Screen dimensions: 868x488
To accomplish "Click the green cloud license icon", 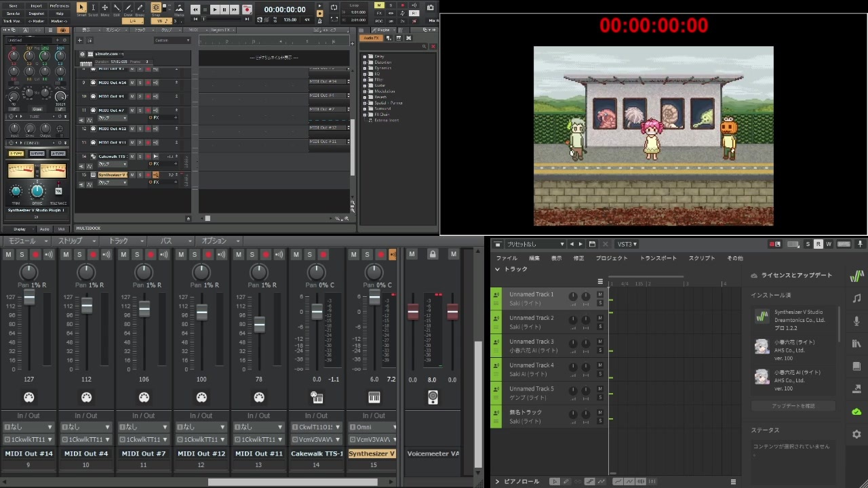I will pos(856,411).
